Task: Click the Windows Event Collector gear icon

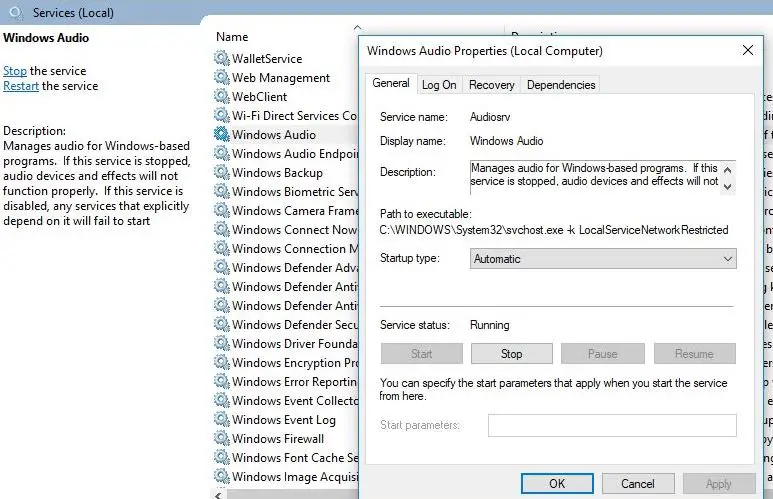Action: tap(222, 400)
